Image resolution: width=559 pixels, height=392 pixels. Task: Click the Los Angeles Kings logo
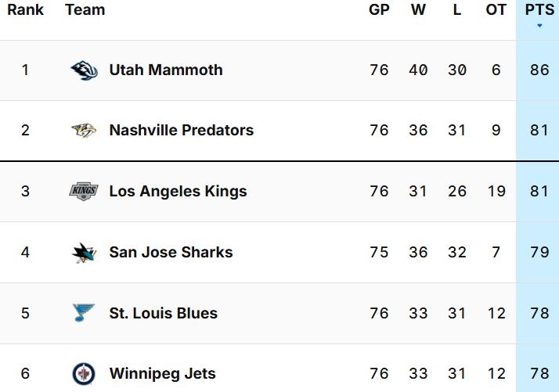[84, 192]
